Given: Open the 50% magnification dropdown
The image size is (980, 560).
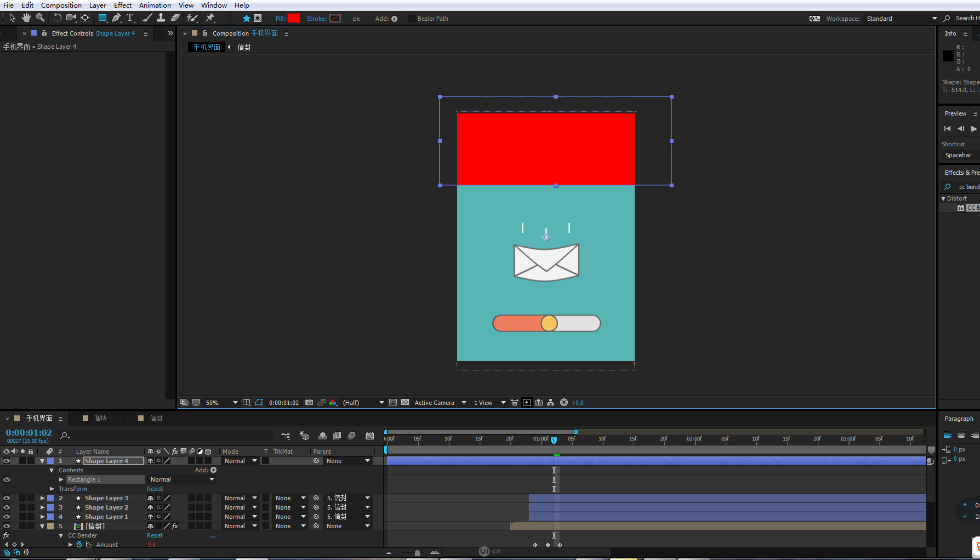Looking at the screenshot, I should 235,403.
